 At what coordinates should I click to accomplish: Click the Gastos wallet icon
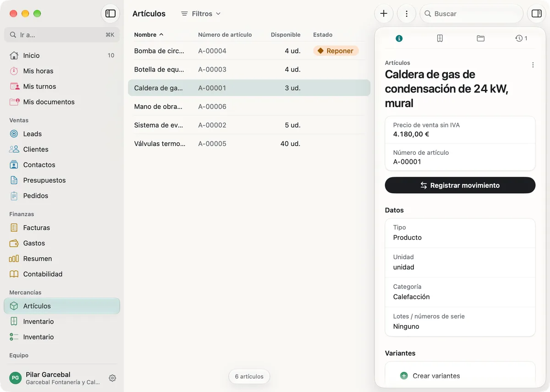click(14, 243)
